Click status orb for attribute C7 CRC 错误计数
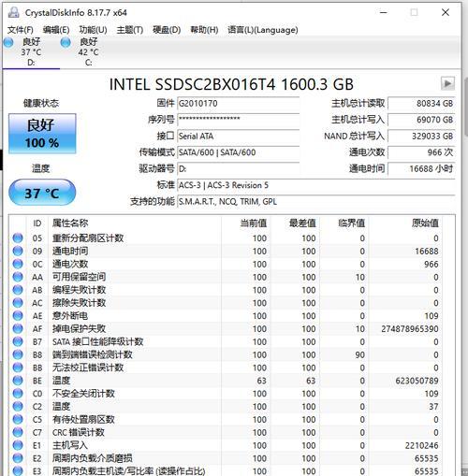The height and width of the screenshot is (476, 468). click(18, 432)
